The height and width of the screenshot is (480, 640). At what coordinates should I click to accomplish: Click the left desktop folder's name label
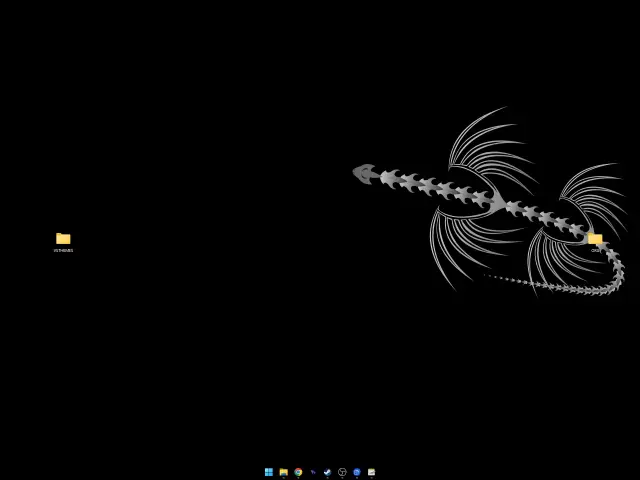[x=63, y=251]
